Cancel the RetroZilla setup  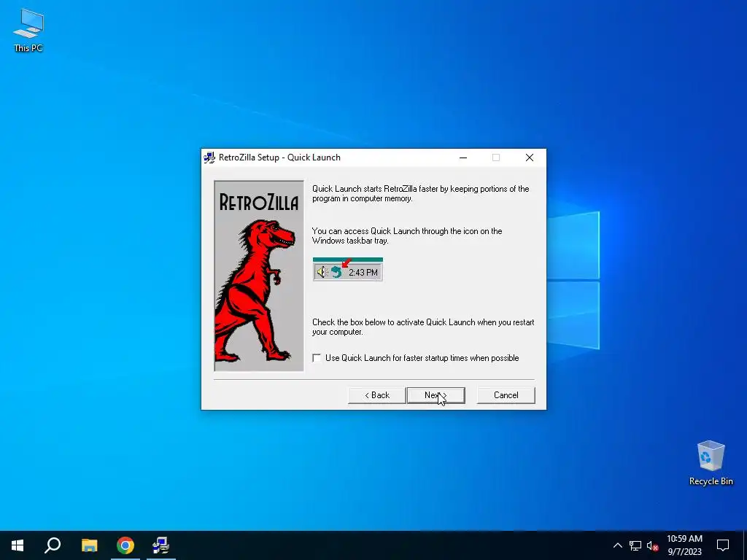pos(506,394)
